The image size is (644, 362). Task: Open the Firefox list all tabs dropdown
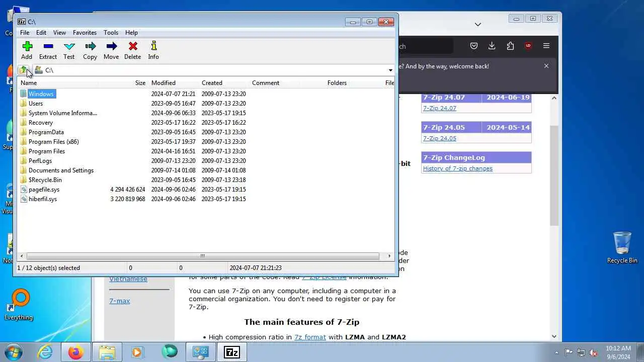[478, 24]
